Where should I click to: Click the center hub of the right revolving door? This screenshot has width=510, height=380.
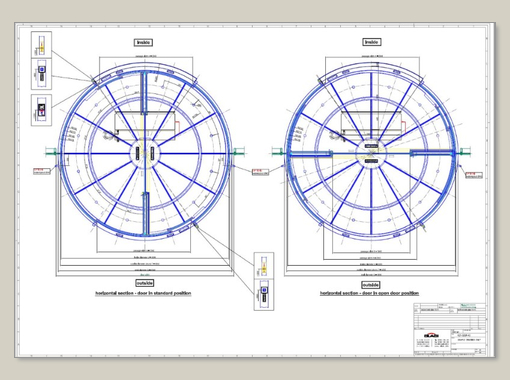pos(371,154)
